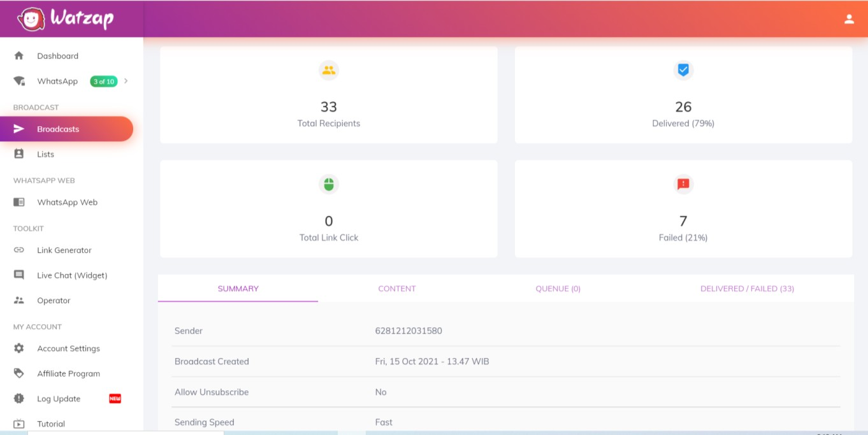
Task: Open Live Chat (Widget)
Action: click(x=72, y=275)
